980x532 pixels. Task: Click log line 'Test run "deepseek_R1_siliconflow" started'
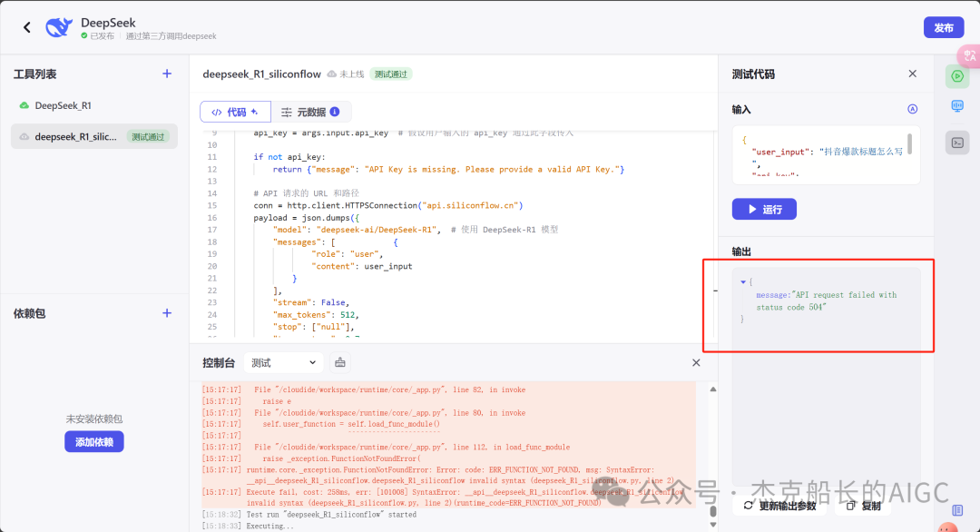331,515
